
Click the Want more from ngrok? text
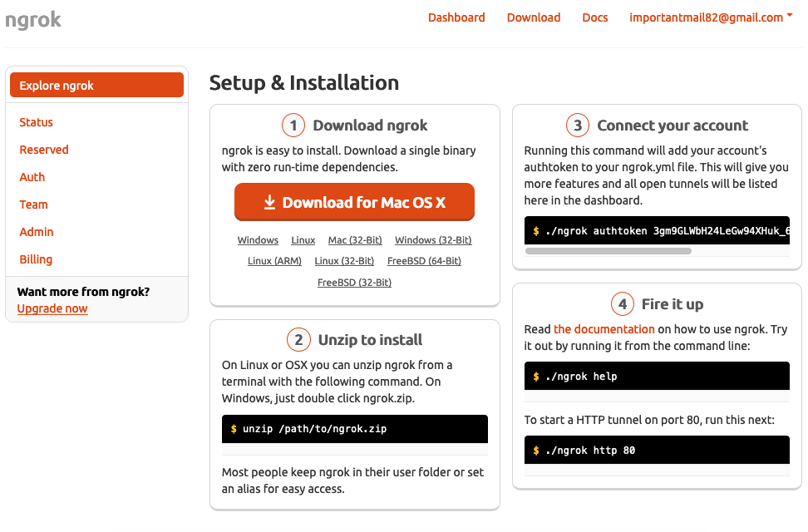[x=83, y=292]
